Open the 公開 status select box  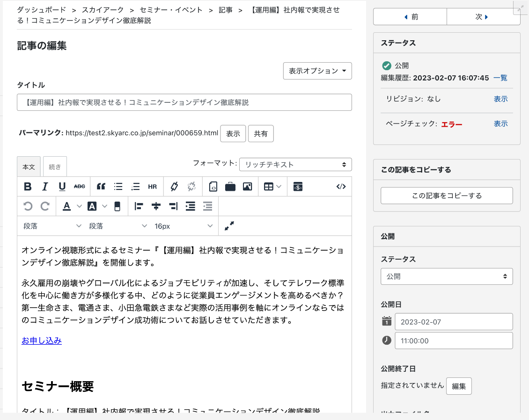coord(446,276)
